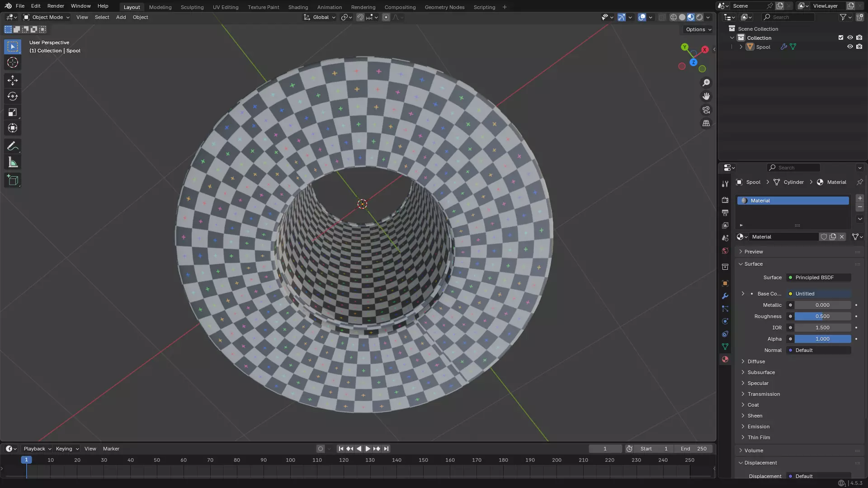The image size is (868, 488).
Task: Select the Scale tool
Action: (13, 113)
